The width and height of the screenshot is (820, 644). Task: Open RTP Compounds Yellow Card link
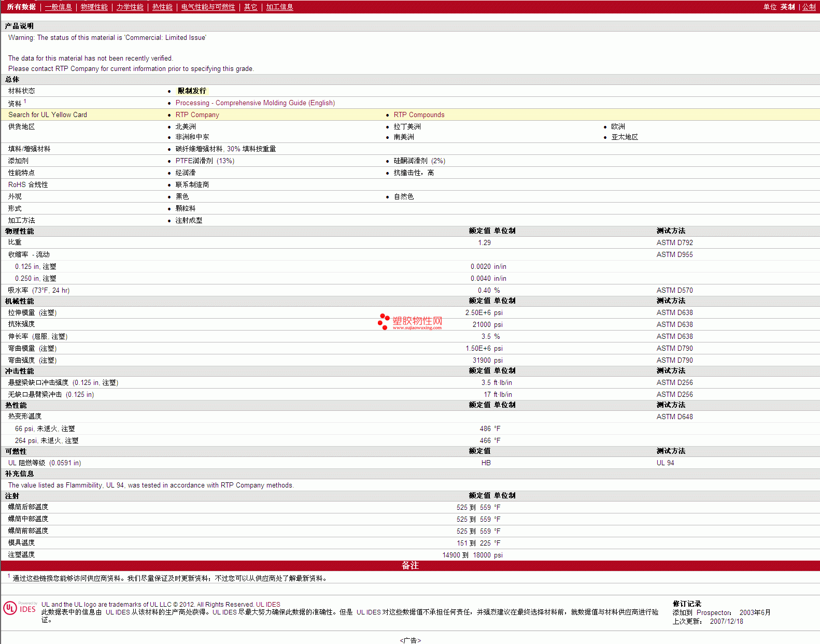[x=419, y=115]
